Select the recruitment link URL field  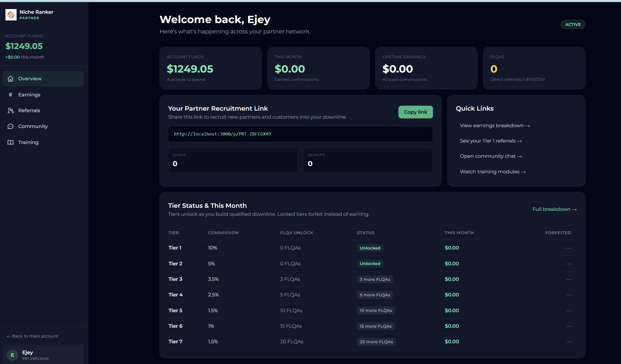300,134
